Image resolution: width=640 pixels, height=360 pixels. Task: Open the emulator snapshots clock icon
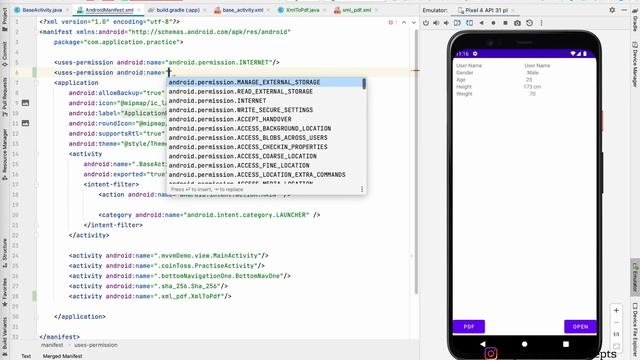(529, 23)
